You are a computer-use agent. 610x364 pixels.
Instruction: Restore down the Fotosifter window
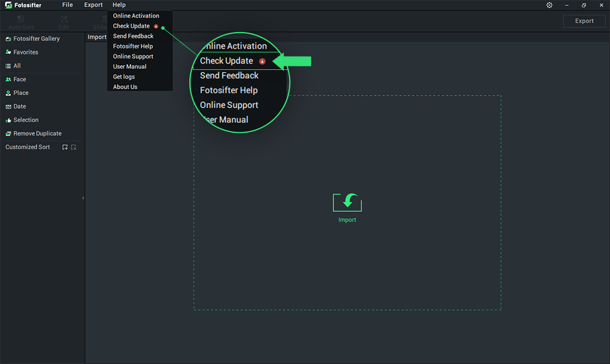[584, 5]
